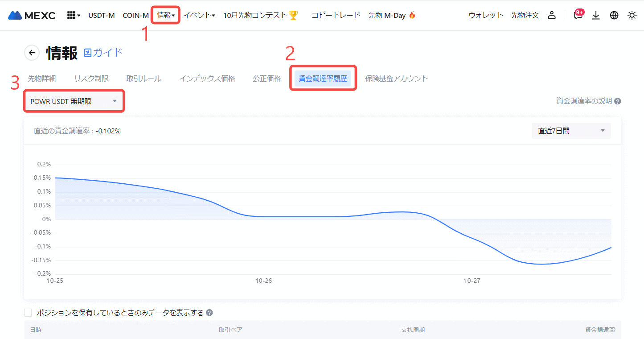Image resolution: width=644 pixels, height=339 pixels.
Task: Expand the イベント navigation menu
Action: pos(199,16)
